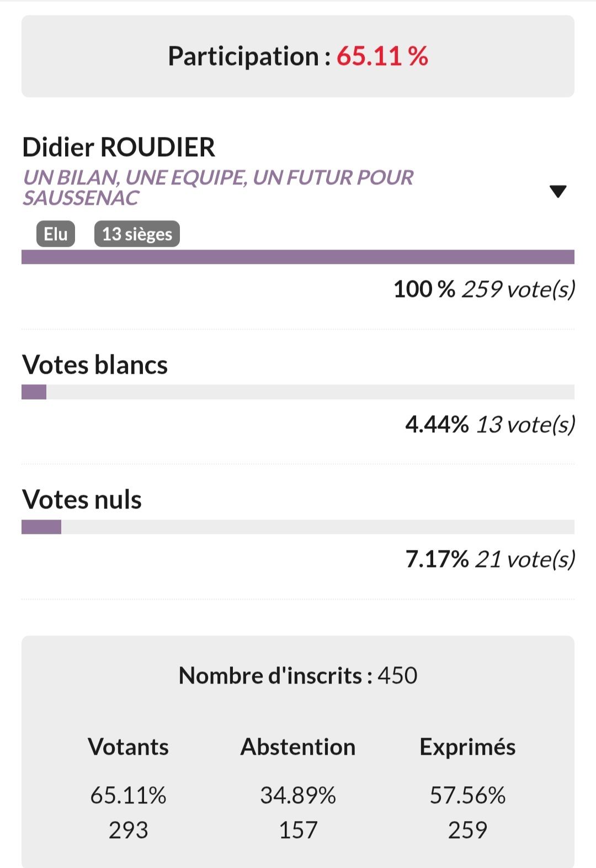Click the 'Nombre d'inscrits : 450' line

tap(298, 676)
